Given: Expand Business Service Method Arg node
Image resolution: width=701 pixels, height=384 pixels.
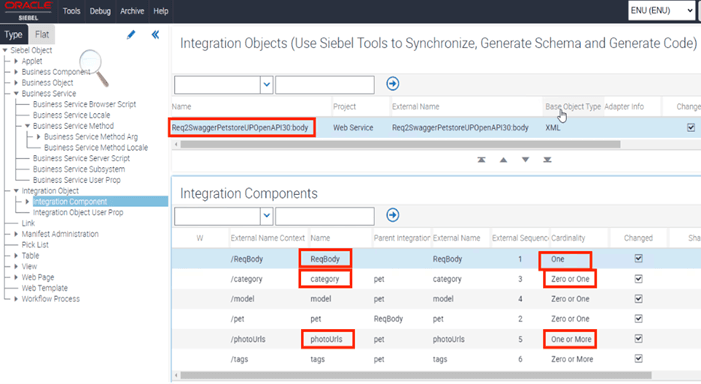Looking at the screenshot, I should tap(38, 137).
